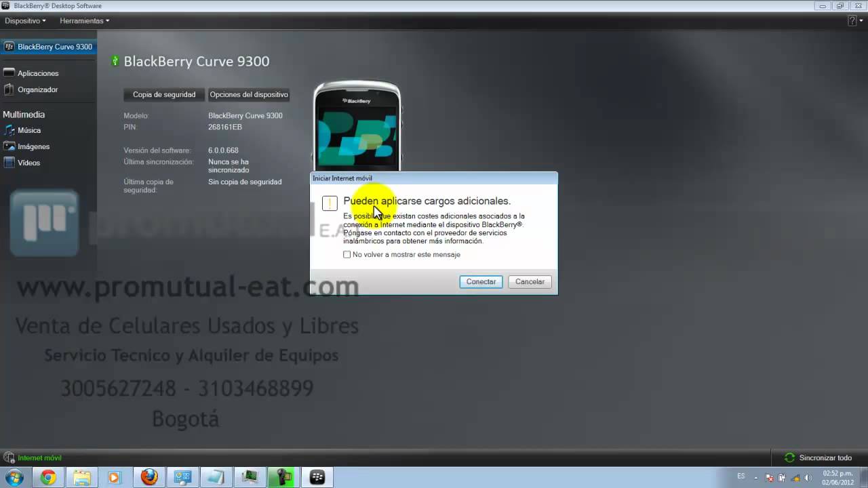Click the warning icon in the dialog
The height and width of the screenshot is (488, 868).
point(330,203)
